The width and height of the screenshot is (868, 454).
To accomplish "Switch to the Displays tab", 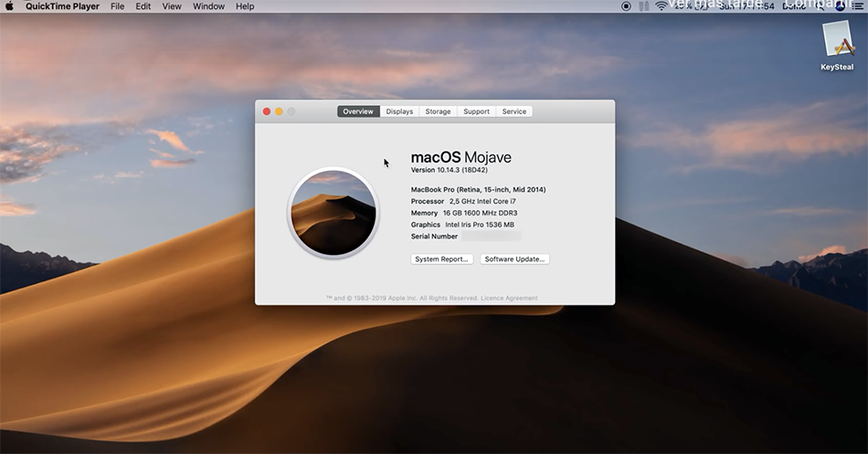I will point(399,111).
